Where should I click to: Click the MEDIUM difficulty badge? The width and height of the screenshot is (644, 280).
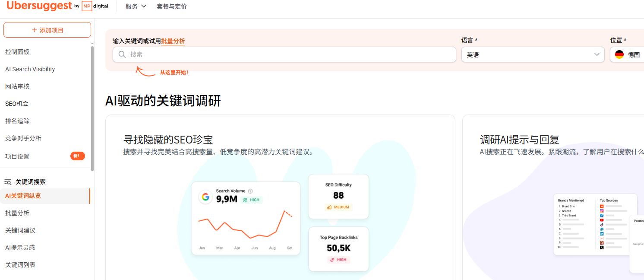tap(338, 207)
